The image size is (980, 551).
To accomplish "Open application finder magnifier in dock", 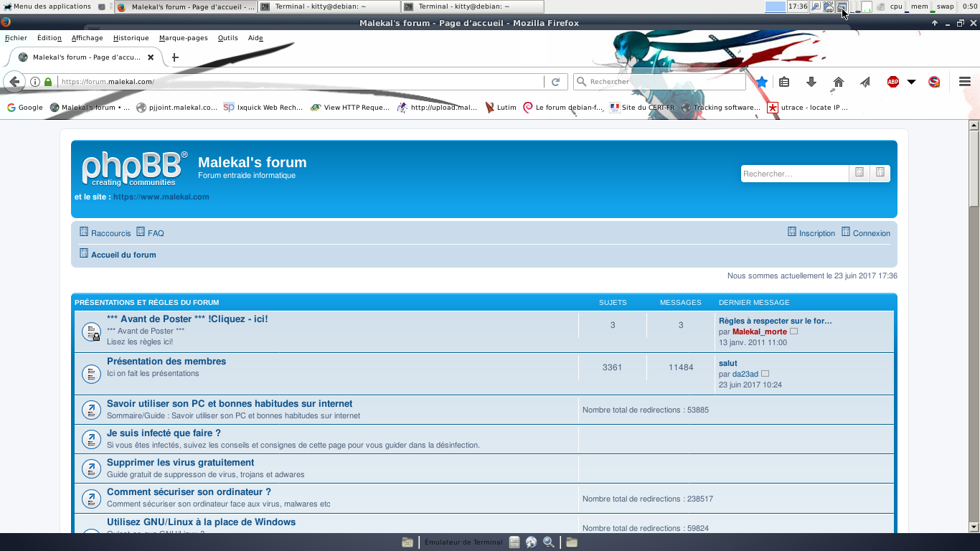I will 549,542.
